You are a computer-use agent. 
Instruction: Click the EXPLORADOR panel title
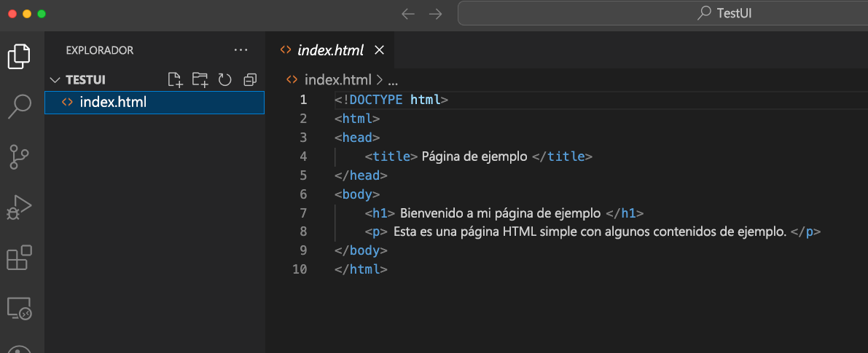click(x=100, y=50)
